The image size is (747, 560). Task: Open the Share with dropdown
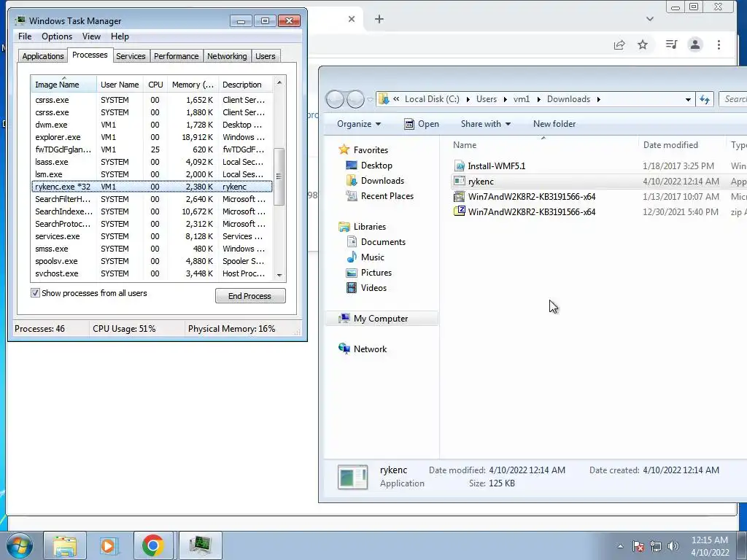point(485,124)
